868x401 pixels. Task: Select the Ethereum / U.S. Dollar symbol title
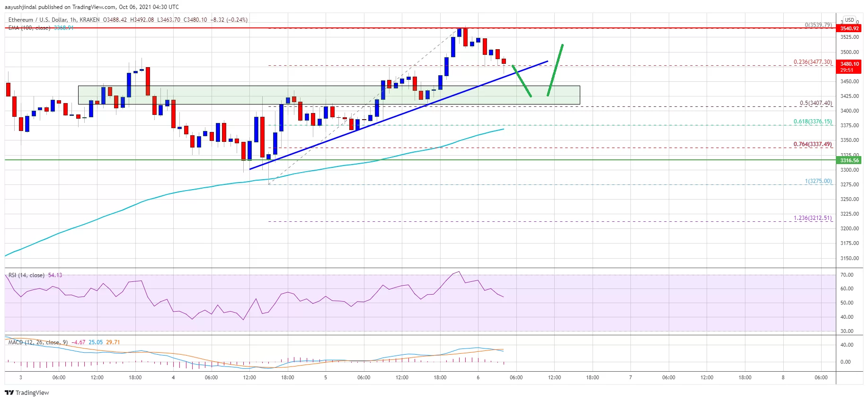[43, 20]
